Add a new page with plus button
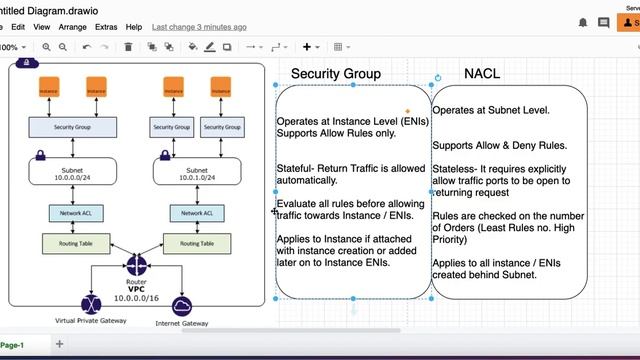The width and height of the screenshot is (640, 360). (60, 344)
